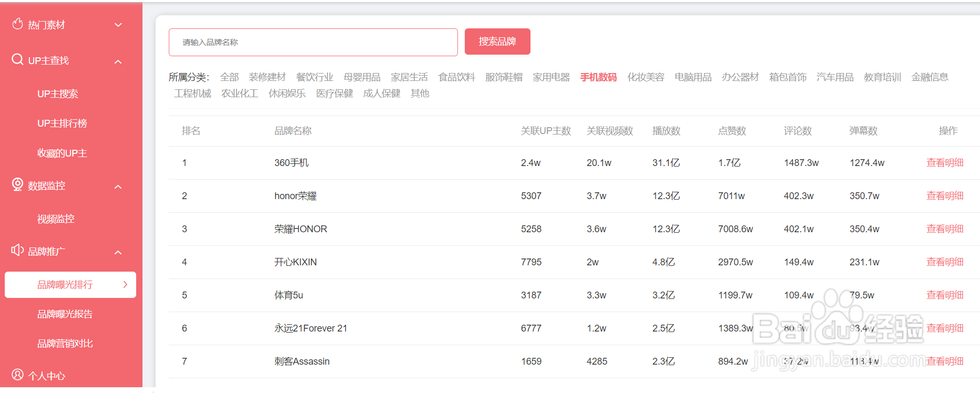Screen dimensions: 980x393
Task: Click the 搜索品牌 button
Action: (497, 42)
